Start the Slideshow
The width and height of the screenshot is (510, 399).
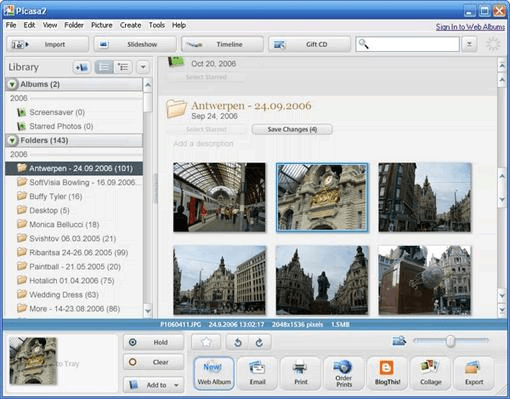point(135,44)
